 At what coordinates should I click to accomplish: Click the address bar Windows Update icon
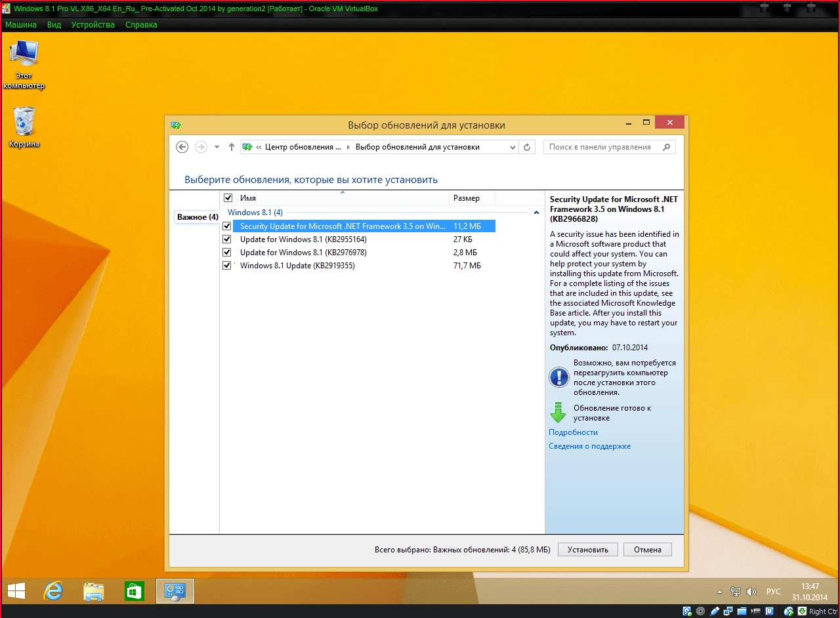247,147
